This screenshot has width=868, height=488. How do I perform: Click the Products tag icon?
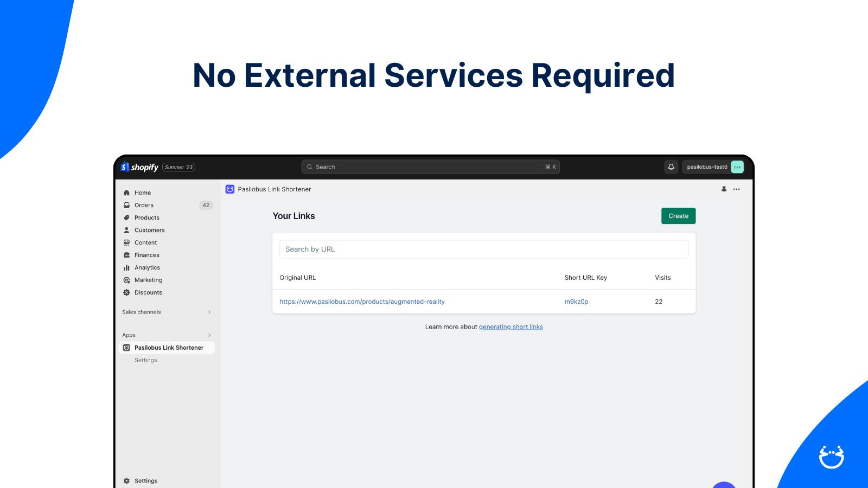coord(126,217)
